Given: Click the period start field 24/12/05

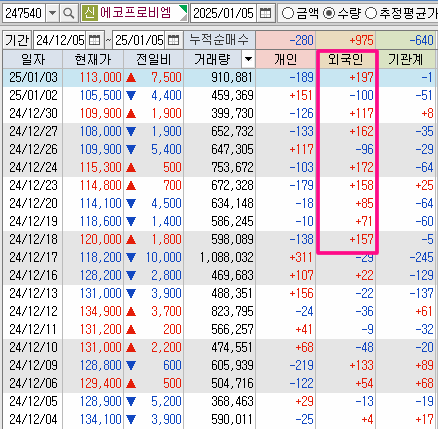Looking at the screenshot, I should coord(60,40).
